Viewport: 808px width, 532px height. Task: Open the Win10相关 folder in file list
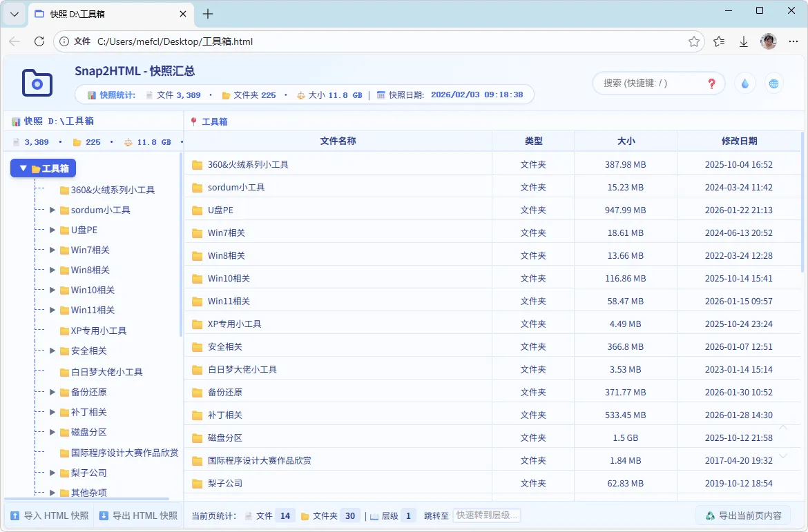[229, 279]
